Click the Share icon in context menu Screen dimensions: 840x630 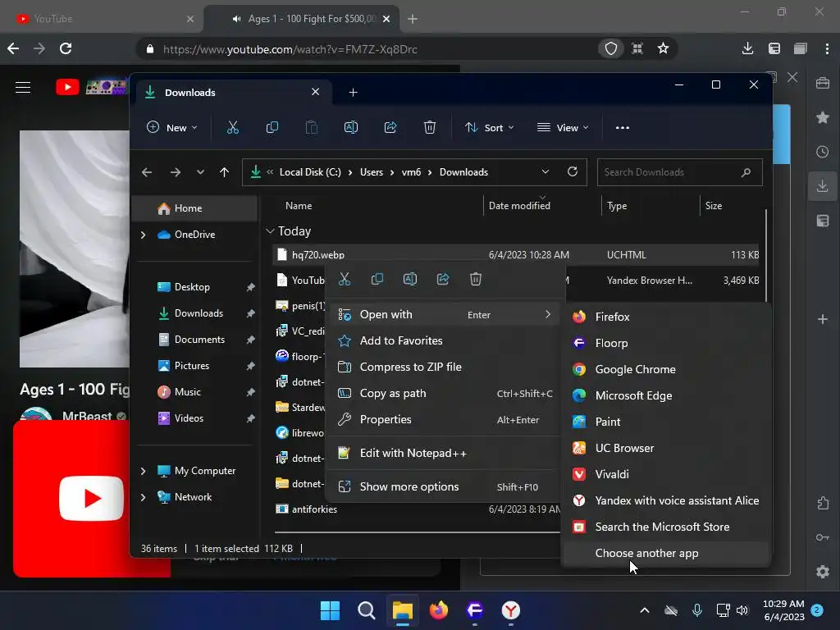(x=442, y=279)
